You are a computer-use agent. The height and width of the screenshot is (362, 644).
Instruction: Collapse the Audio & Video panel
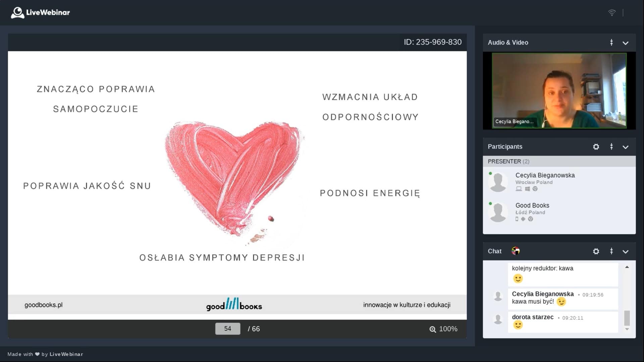point(626,43)
